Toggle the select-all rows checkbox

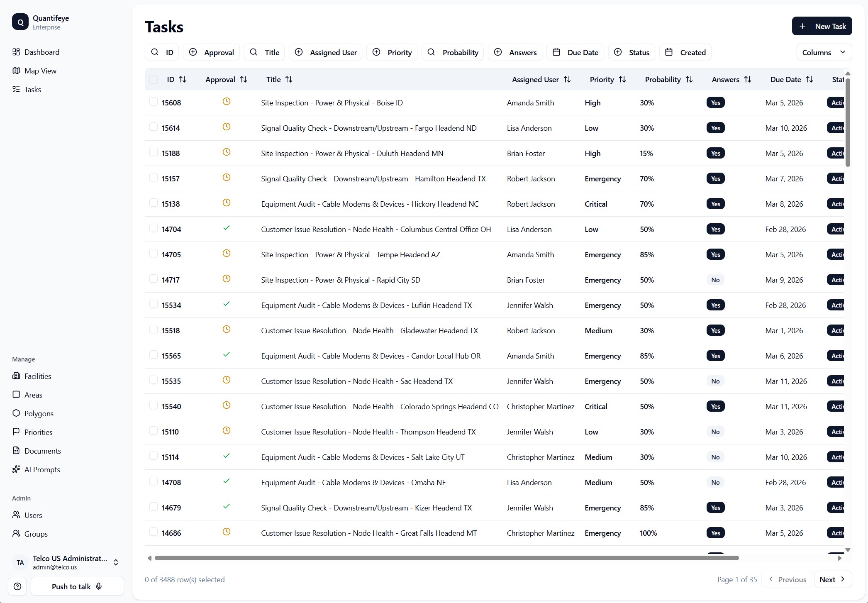coord(154,79)
